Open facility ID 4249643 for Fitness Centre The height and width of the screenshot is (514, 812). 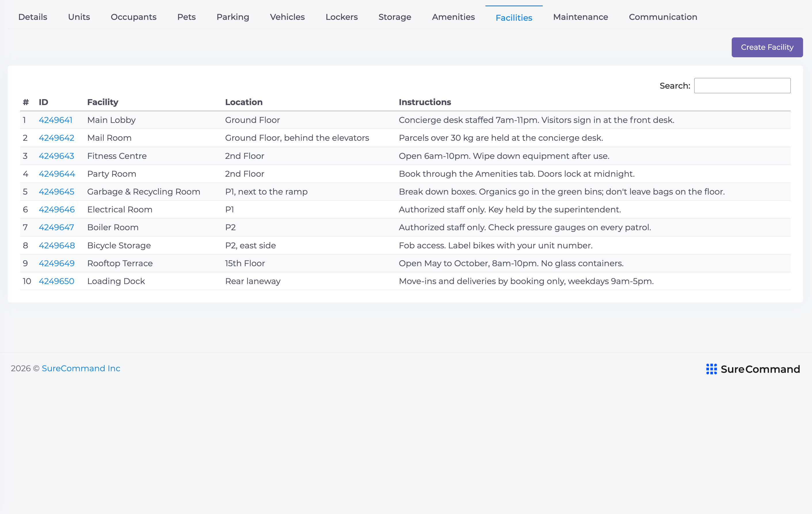click(56, 156)
